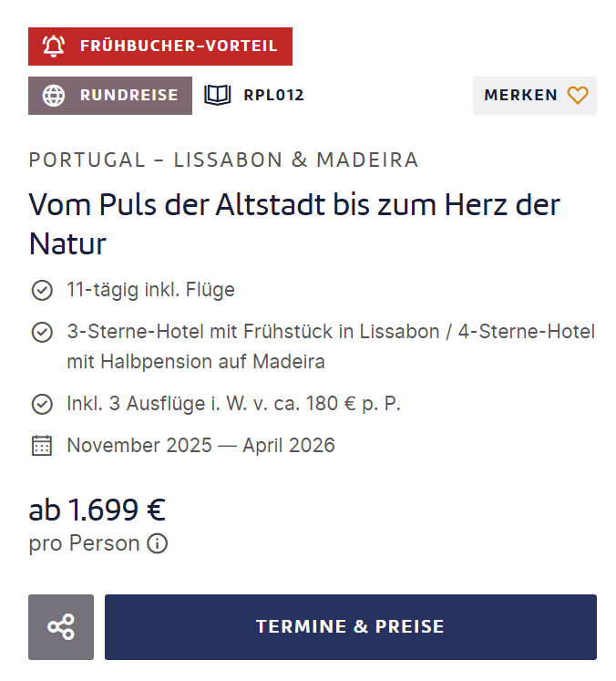This screenshot has width=616, height=681.
Task: Open Termine & Preise
Action: click(x=350, y=626)
